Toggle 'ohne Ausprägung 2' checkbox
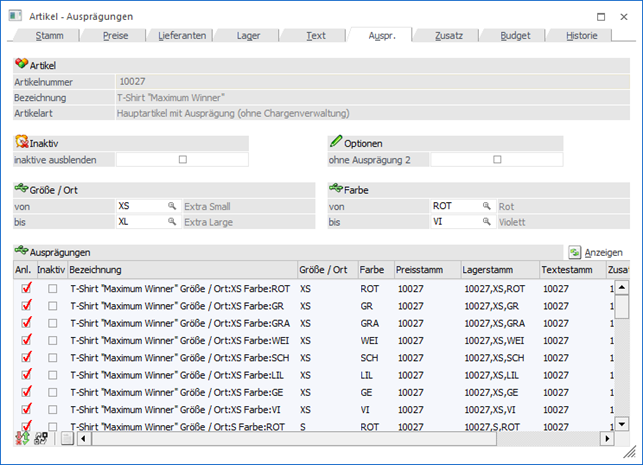The image size is (643, 465). coord(496,159)
